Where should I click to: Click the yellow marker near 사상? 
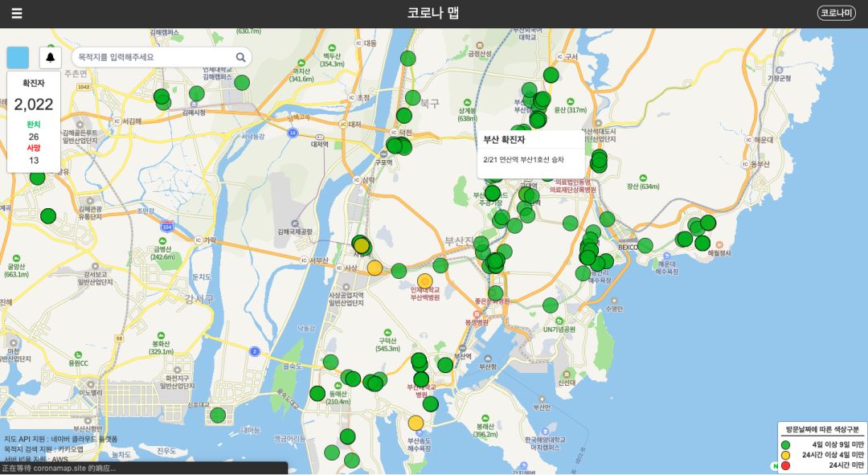[x=375, y=268]
